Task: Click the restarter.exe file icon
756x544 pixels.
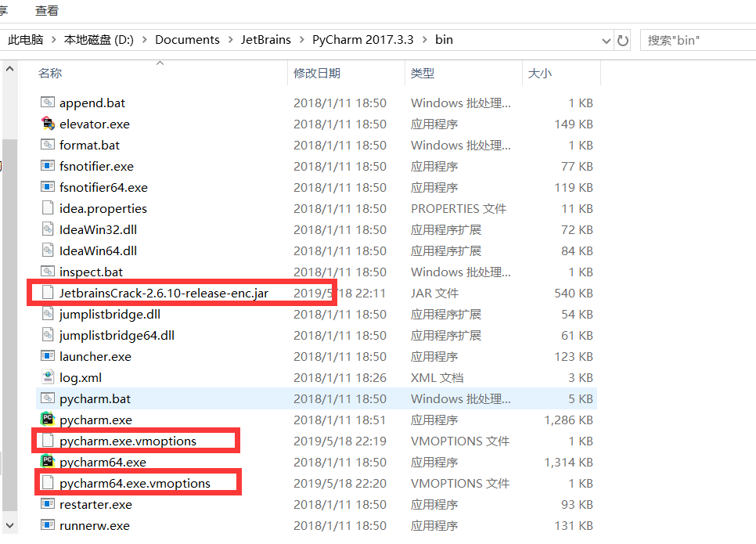Action: click(47, 504)
